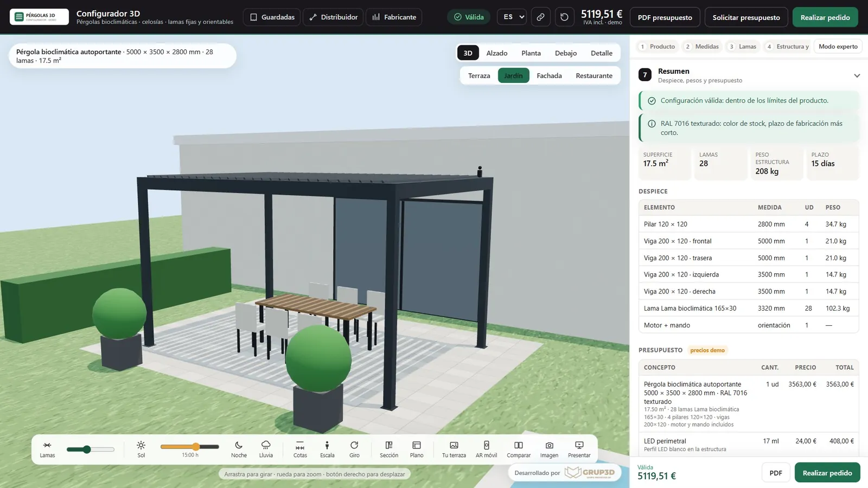
Task: Click the copy link icon
Action: tap(540, 17)
